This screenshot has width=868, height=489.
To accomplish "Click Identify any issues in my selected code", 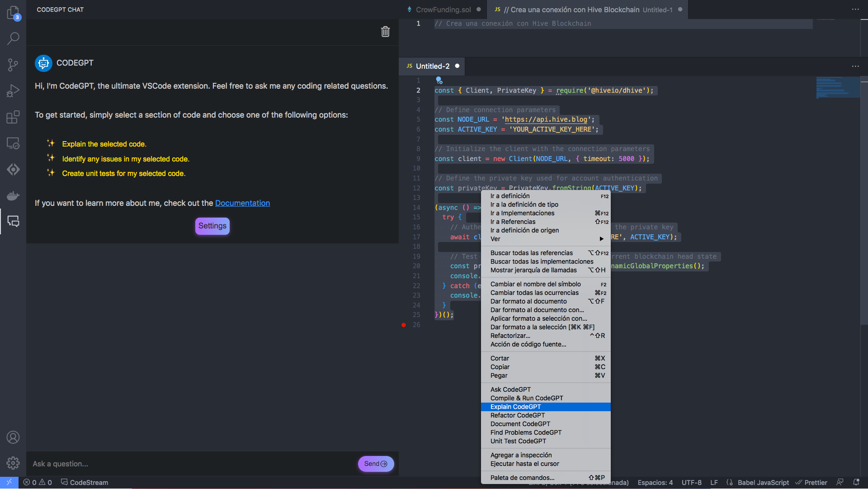I will (x=126, y=159).
